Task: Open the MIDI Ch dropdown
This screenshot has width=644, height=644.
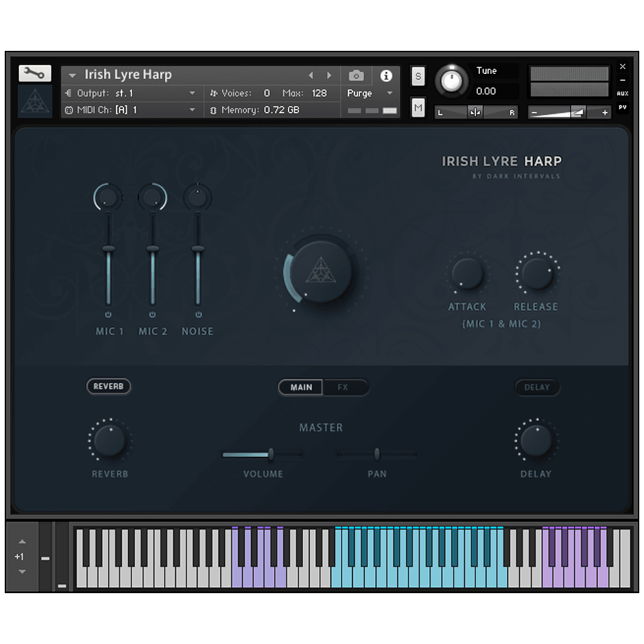Action: tap(192, 110)
